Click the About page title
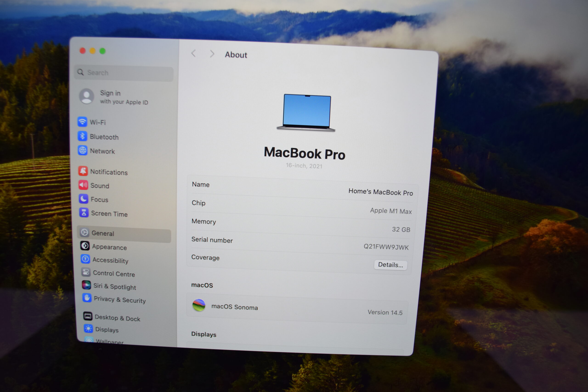Viewport: 588px width, 392px height. pos(236,55)
